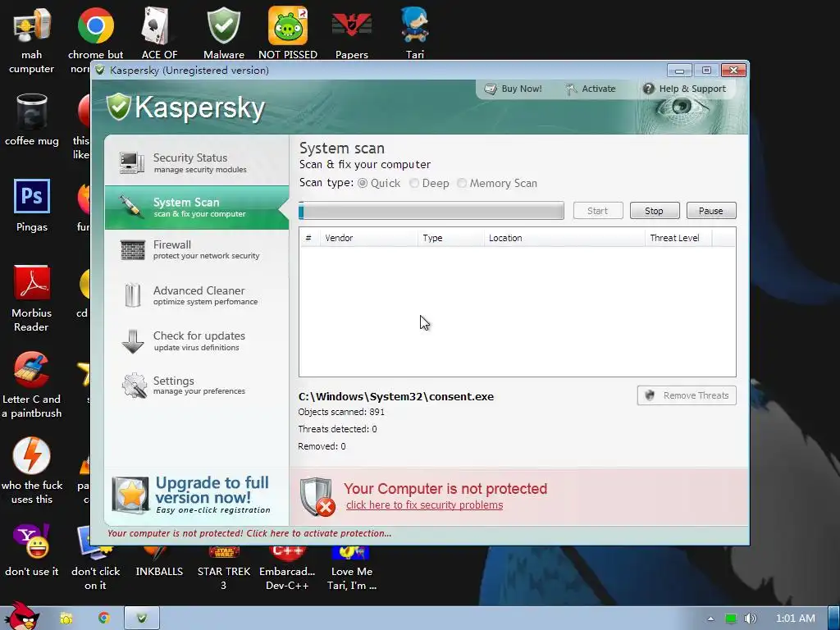The image size is (840, 630).
Task: Open the Tari character desktop icon
Action: tap(415, 25)
